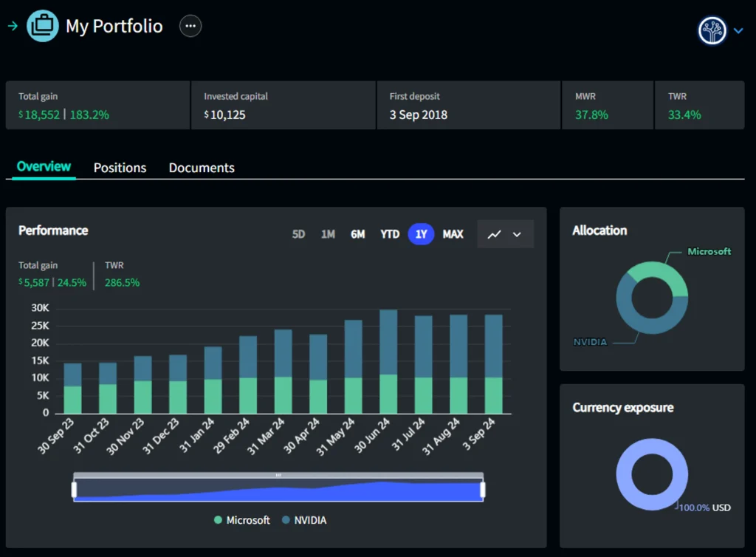Click the portfolio briefcase icon
This screenshot has height=557, width=756.
tap(42, 25)
